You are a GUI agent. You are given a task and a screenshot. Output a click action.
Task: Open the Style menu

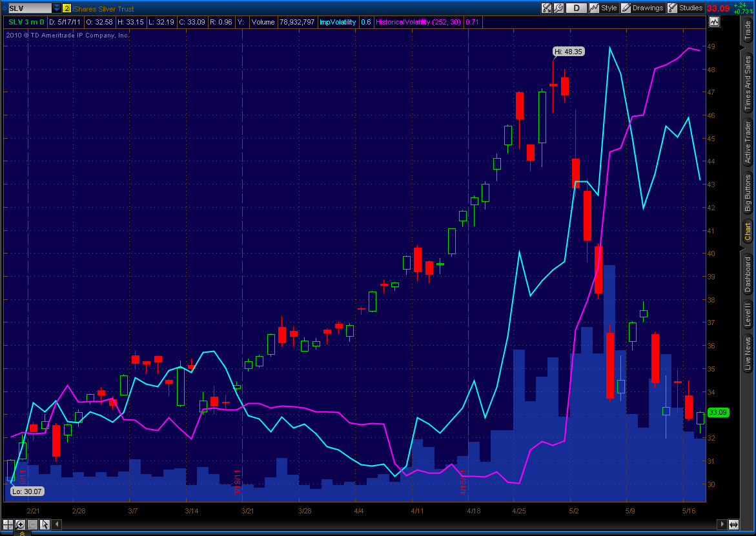[x=603, y=8]
